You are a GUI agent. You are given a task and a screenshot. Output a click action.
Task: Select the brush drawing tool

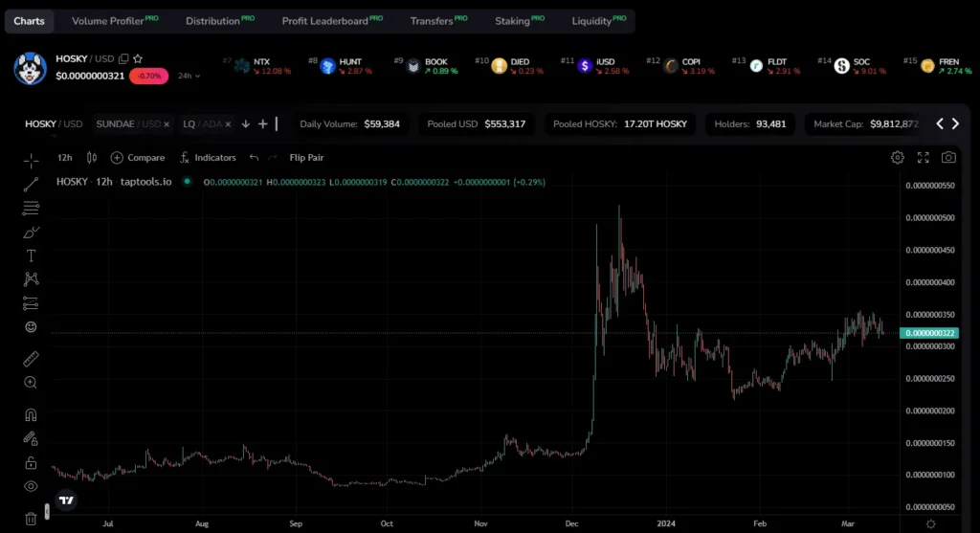click(31, 233)
